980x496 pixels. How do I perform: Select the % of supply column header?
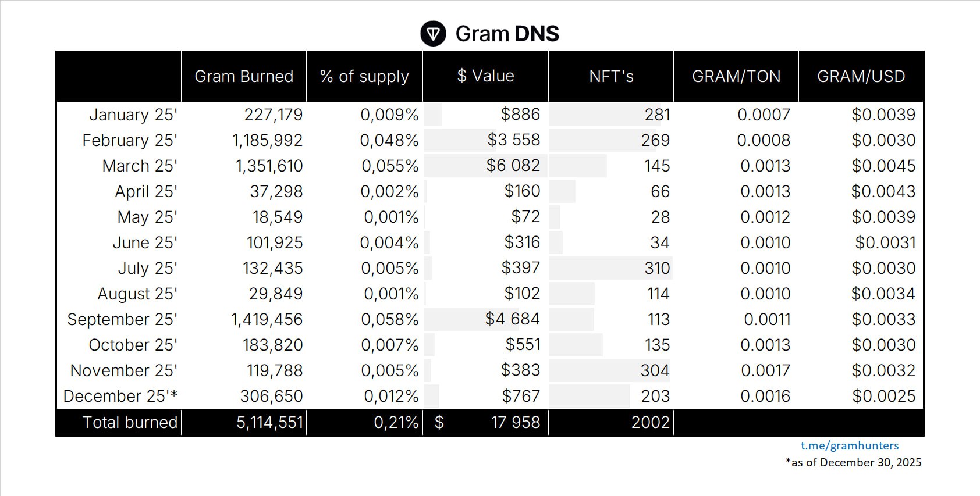tap(364, 76)
